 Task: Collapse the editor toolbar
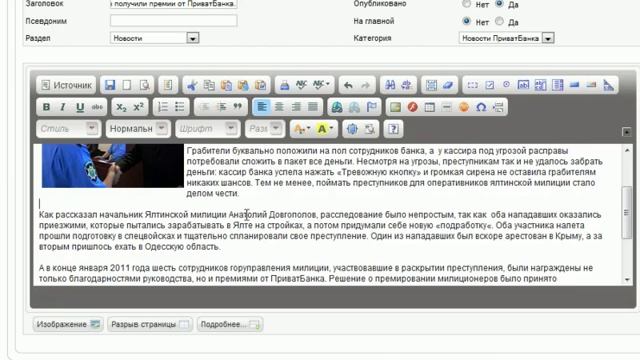(626, 132)
